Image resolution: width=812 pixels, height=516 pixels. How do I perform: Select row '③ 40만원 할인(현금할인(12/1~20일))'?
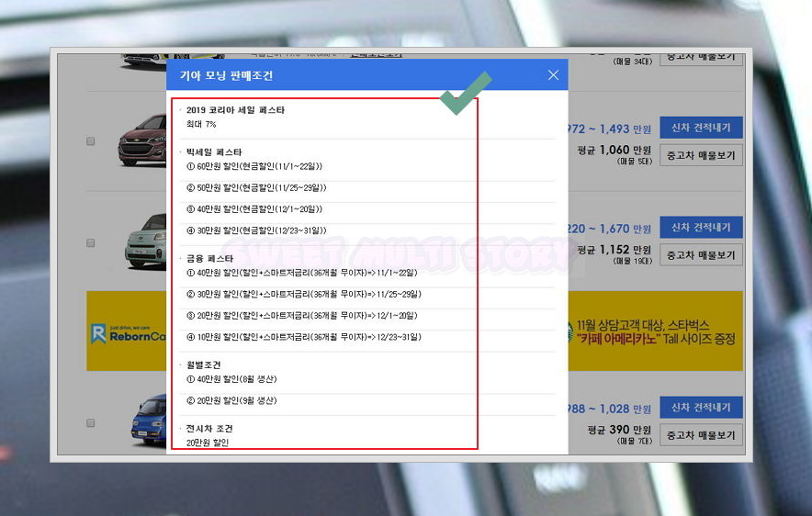coord(254,209)
